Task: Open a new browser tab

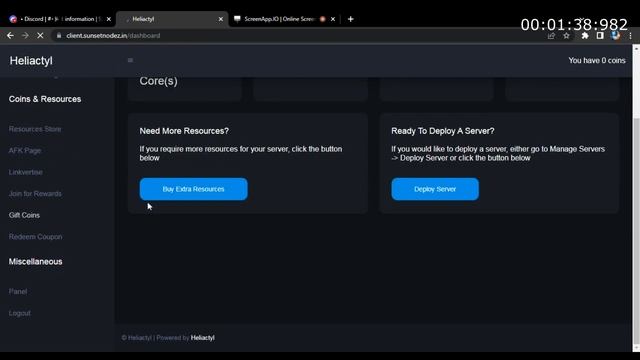Action: pyautogui.click(x=351, y=19)
